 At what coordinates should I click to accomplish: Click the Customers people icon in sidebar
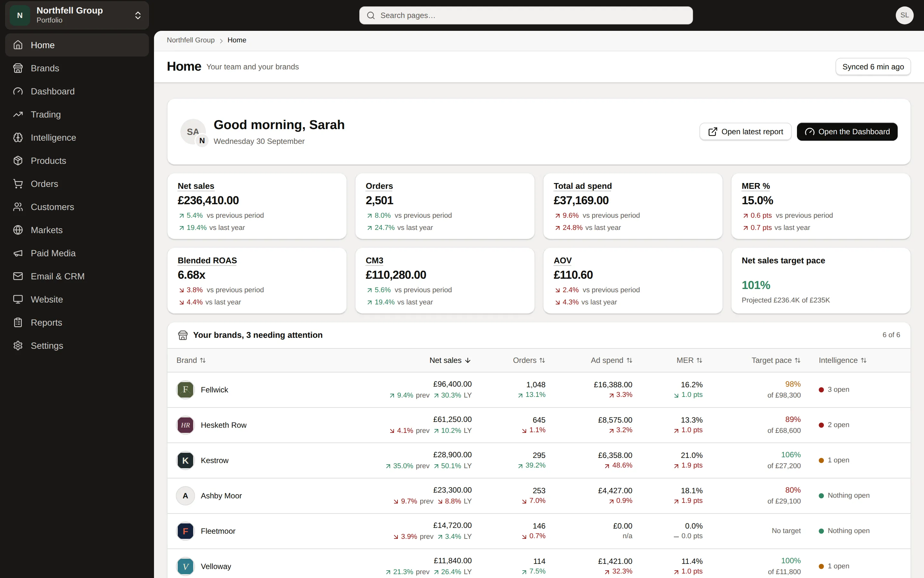[18, 207]
